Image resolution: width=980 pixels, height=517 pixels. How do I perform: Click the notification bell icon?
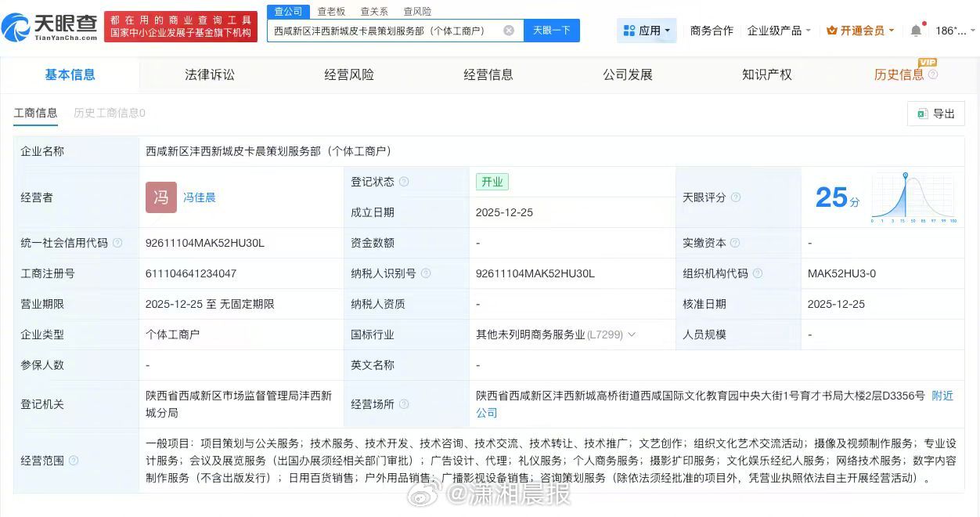917,30
